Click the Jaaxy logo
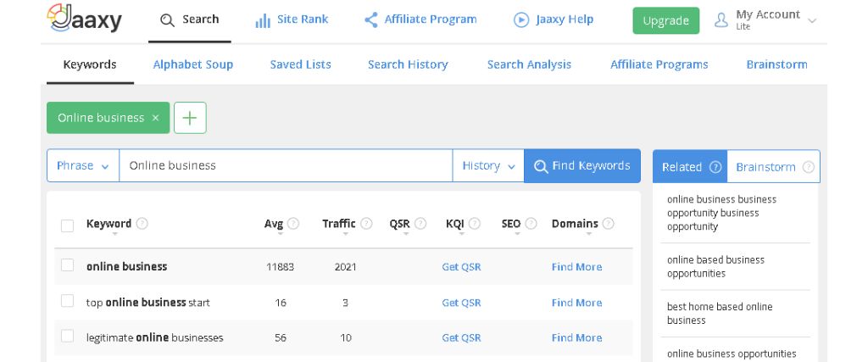Screen dimensions: 868x362 click(x=84, y=19)
